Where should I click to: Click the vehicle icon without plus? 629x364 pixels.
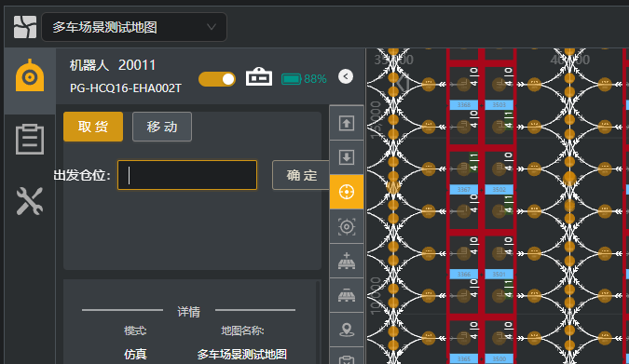[x=347, y=295]
